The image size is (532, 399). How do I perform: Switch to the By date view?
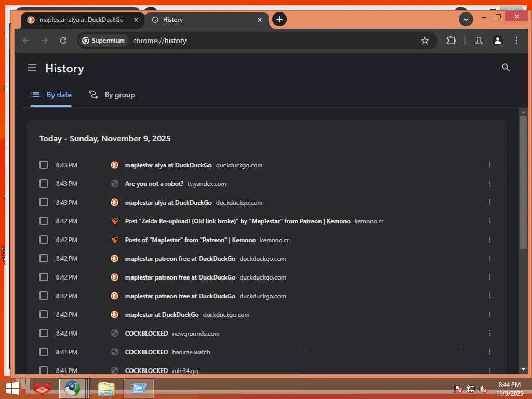pos(51,95)
